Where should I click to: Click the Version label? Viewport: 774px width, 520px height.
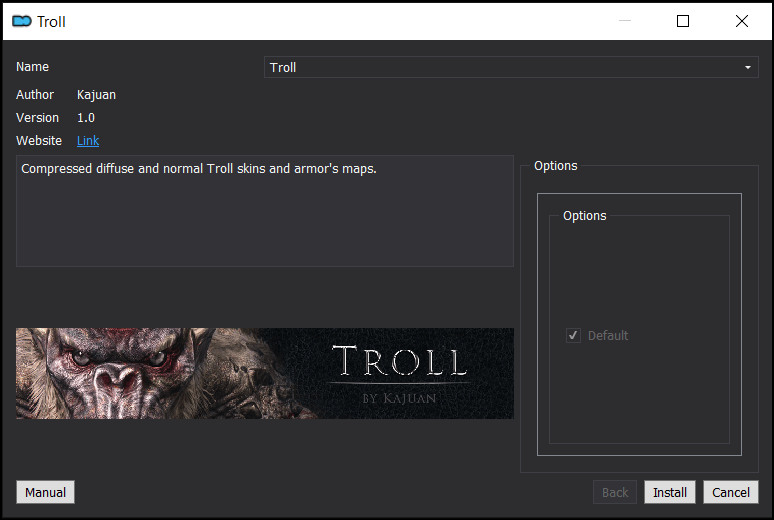38,118
